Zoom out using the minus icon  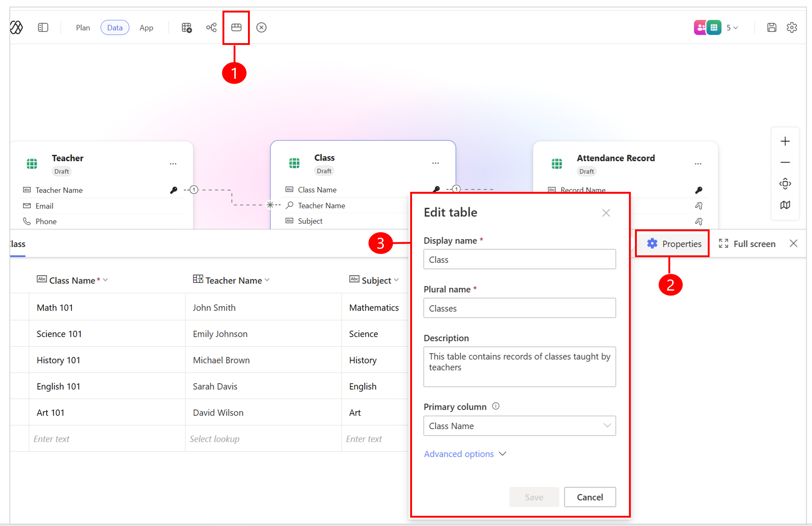[785, 162]
